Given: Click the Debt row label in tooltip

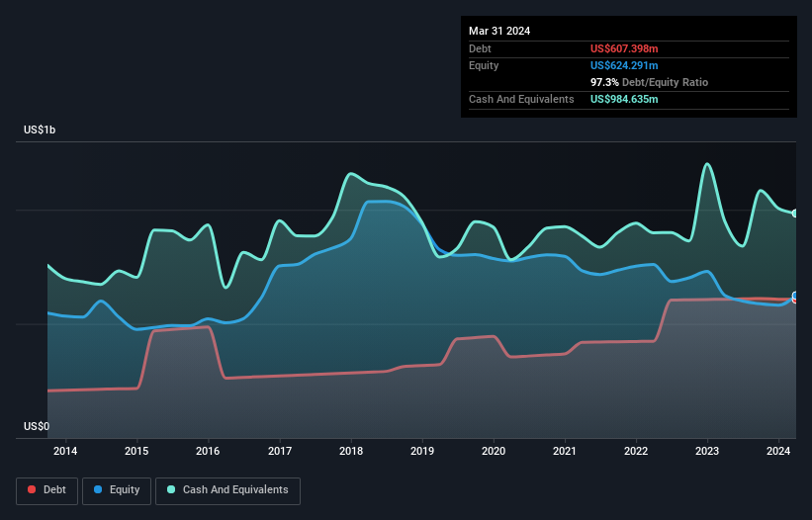Looking at the screenshot, I should [480, 48].
